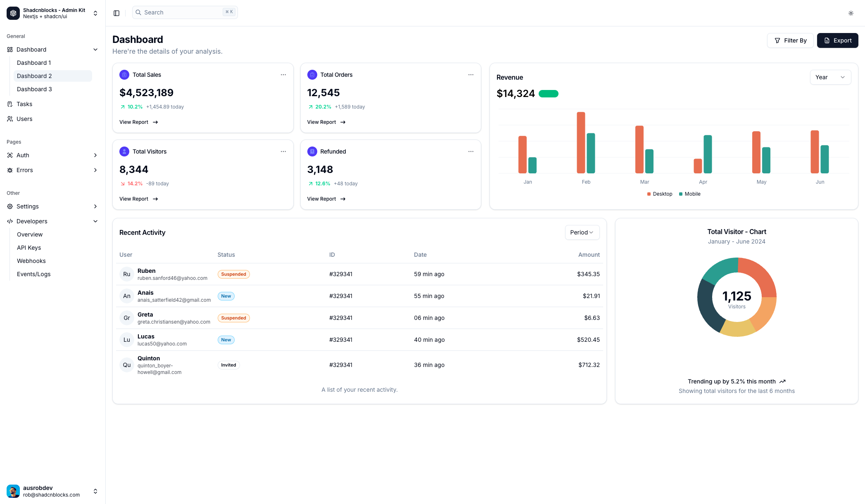Click the Shadcnblocks admin kit logo icon
Viewport: 865px width, 504px height.
13,13
